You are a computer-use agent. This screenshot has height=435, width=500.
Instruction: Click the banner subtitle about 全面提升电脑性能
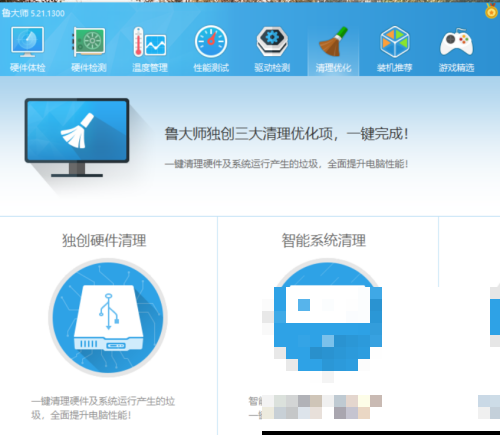click(x=286, y=164)
